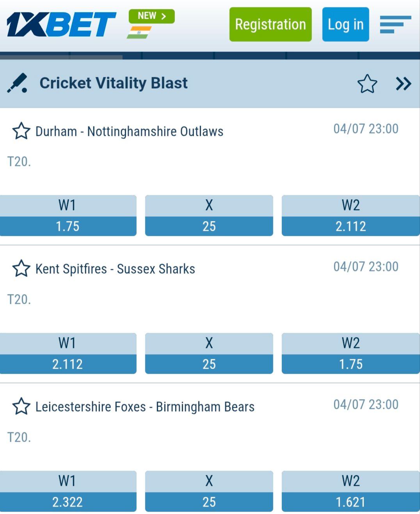420x514 pixels.
Task: Click the 1XBET logo
Action: coord(61,25)
